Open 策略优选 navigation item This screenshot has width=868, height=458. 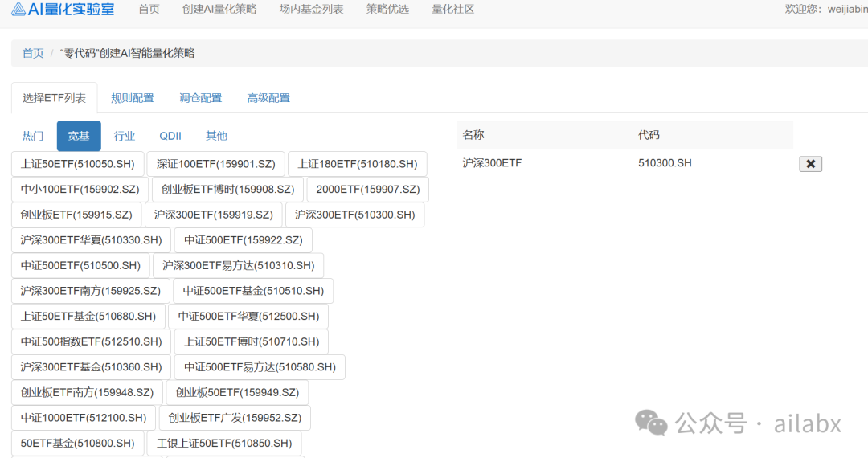point(387,10)
